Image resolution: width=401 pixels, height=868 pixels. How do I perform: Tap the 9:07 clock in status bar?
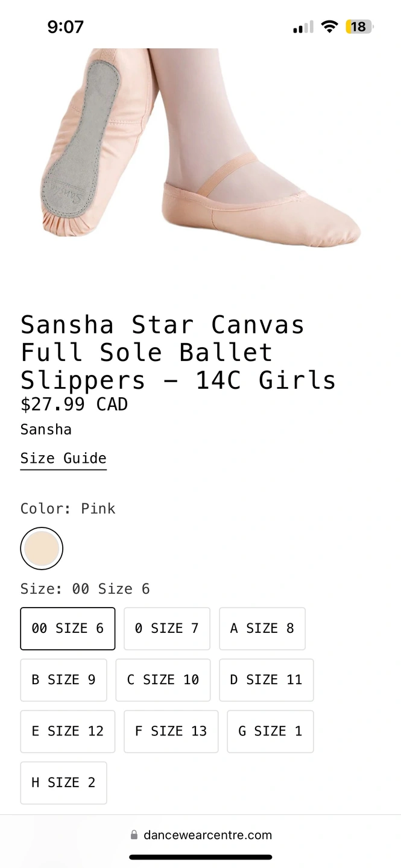coord(65,27)
